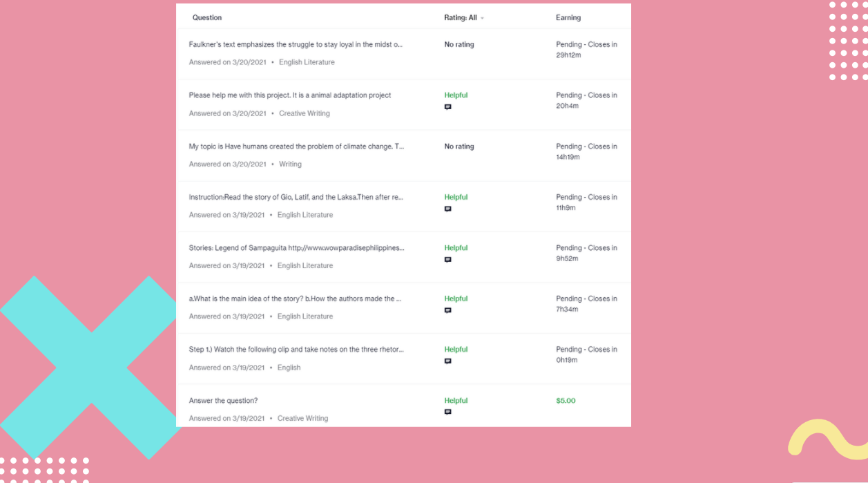The height and width of the screenshot is (483, 868).
Task: Open the Faulkner's text loyalty question
Action: pyautogui.click(x=296, y=44)
